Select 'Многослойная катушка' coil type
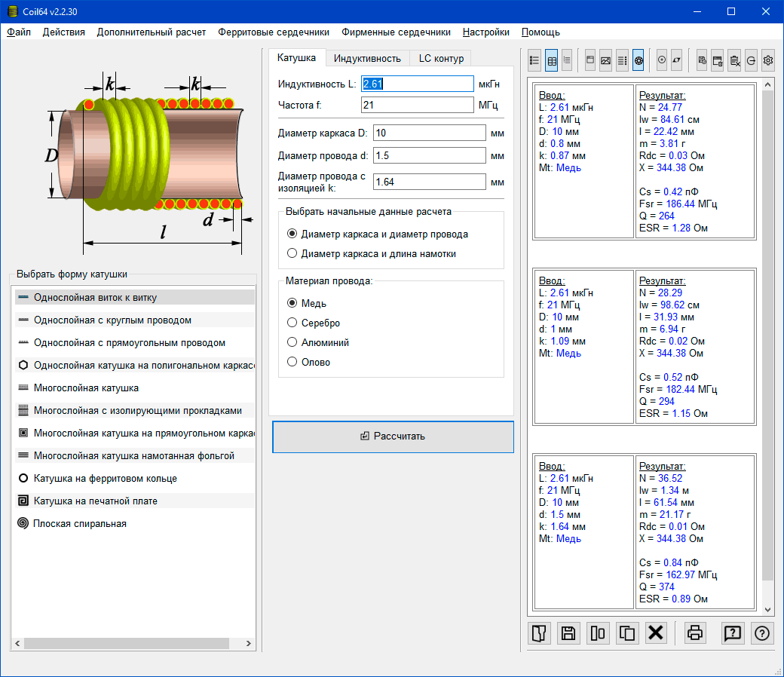This screenshot has height=677, width=784. coord(135,388)
